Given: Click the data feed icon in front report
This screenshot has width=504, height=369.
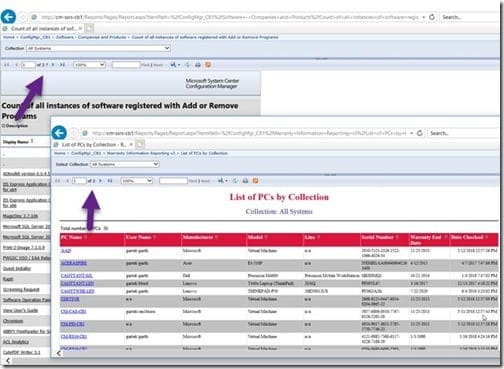Looking at the screenshot, I should 256,181.
